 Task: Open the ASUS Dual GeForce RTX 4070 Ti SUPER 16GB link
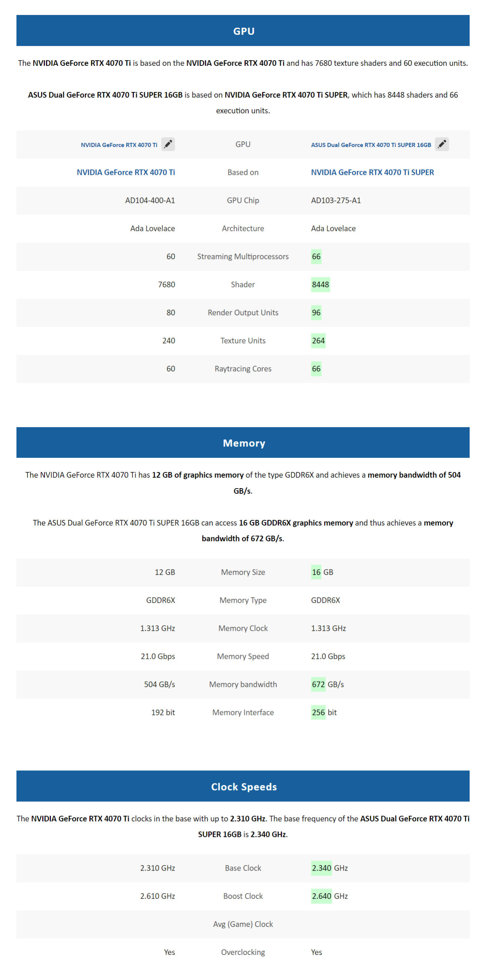370,145
